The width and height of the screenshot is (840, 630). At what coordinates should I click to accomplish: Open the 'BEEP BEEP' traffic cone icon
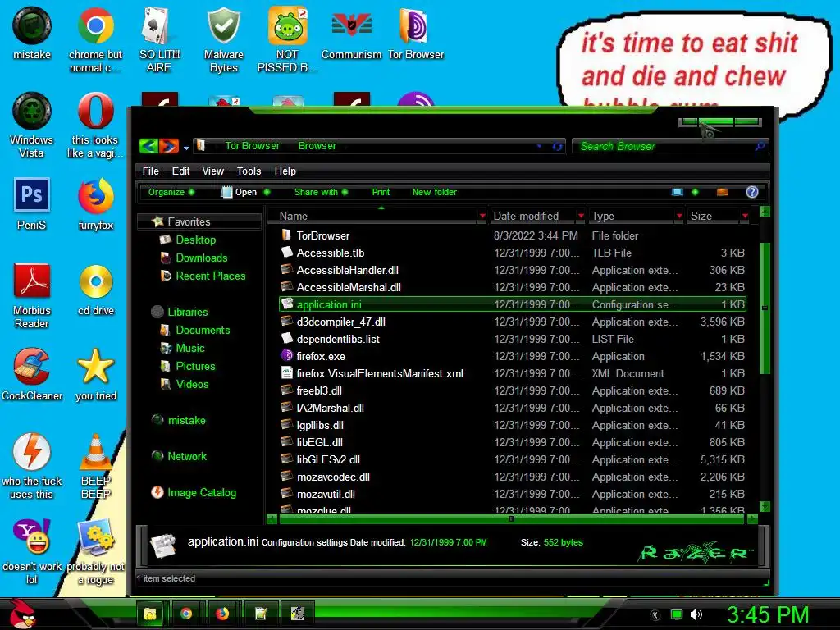click(95, 466)
